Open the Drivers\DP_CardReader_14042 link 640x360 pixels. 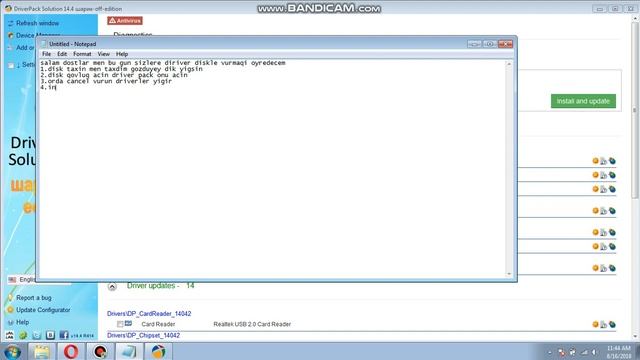(149, 313)
